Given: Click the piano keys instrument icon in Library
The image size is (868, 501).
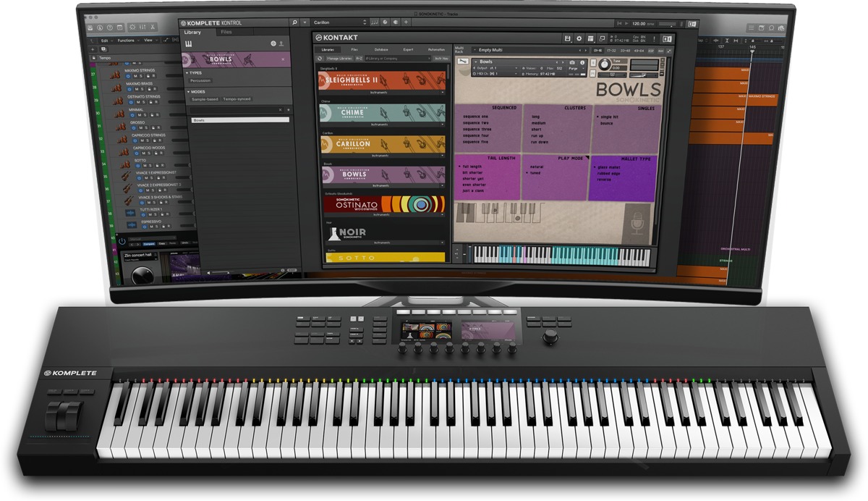Looking at the screenshot, I should [x=189, y=45].
